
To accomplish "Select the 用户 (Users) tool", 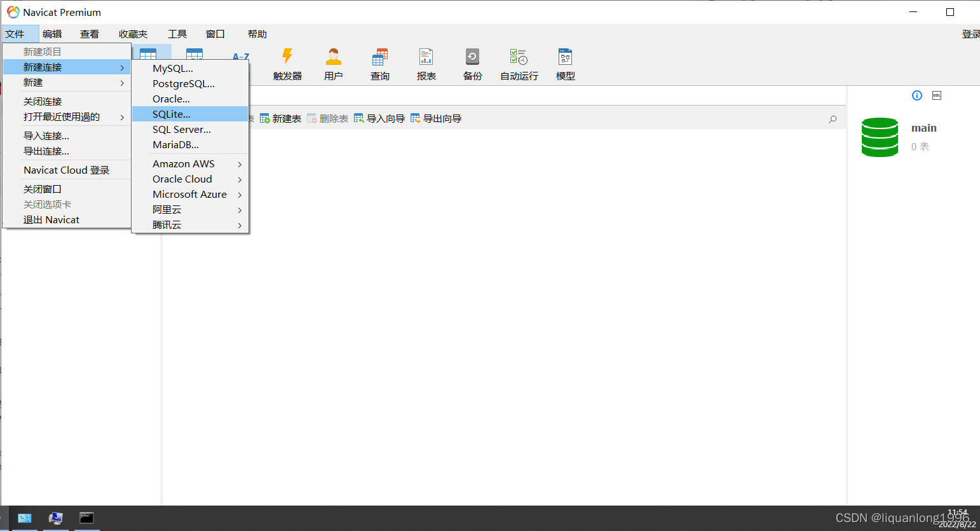I will point(333,64).
